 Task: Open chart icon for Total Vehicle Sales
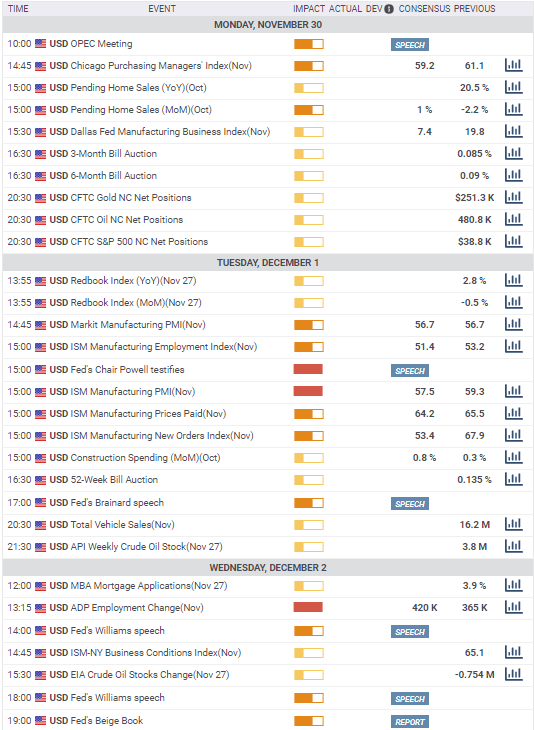click(514, 525)
